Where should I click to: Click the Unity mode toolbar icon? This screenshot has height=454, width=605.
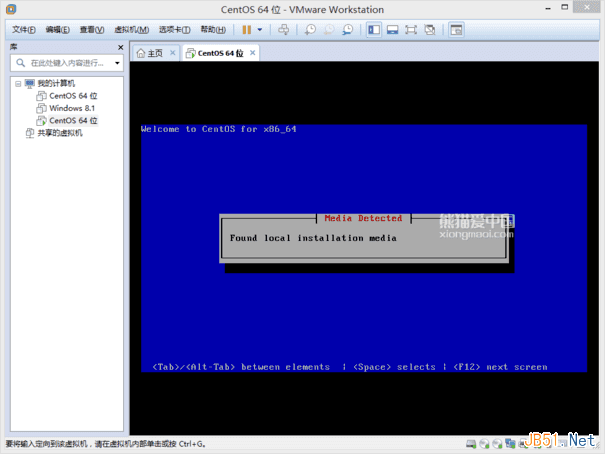pyautogui.click(x=430, y=30)
